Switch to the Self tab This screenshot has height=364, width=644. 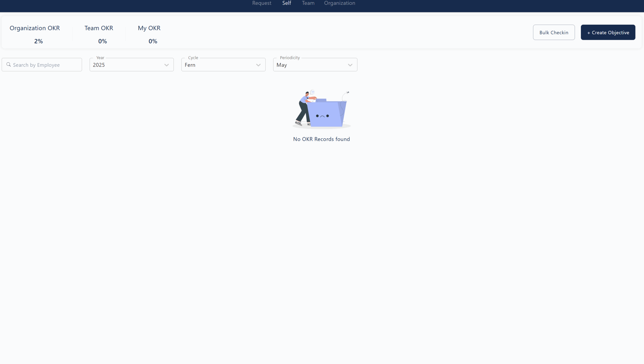[x=287, y=3]
